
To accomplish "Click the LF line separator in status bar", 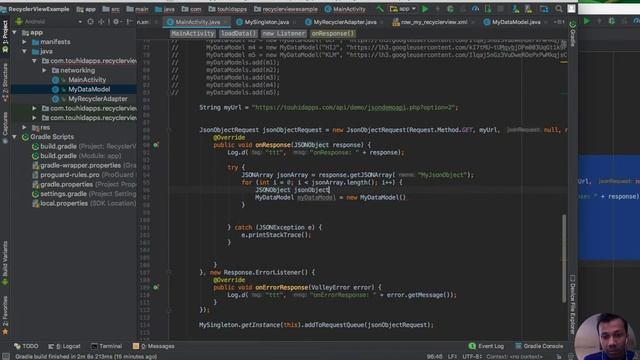I will (x=452, y=357).
